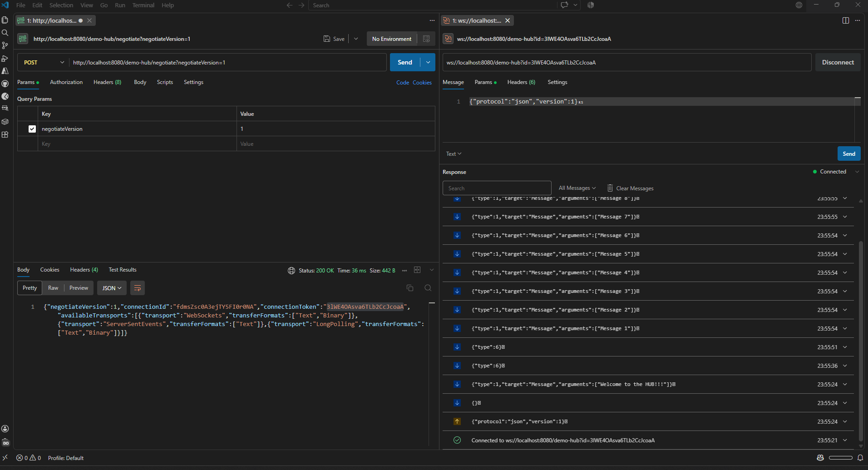Click the notifications bell in the status bar

(x=860, y=458)
